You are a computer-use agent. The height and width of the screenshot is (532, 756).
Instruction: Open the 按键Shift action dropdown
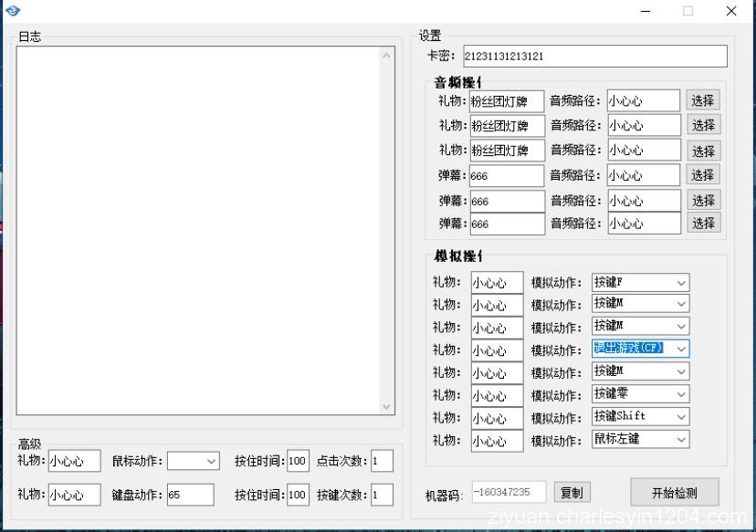pos(680,416)
